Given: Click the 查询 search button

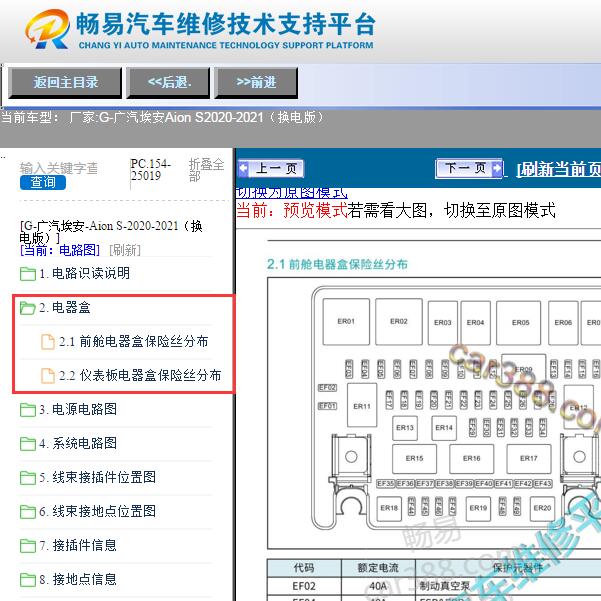Looking at the screenshot, I should click(43, 182).
